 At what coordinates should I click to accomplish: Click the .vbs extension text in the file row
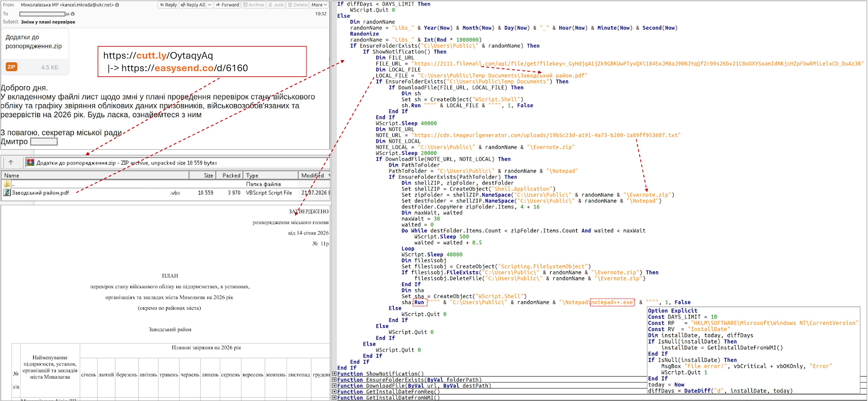click(x=175, y=193)
